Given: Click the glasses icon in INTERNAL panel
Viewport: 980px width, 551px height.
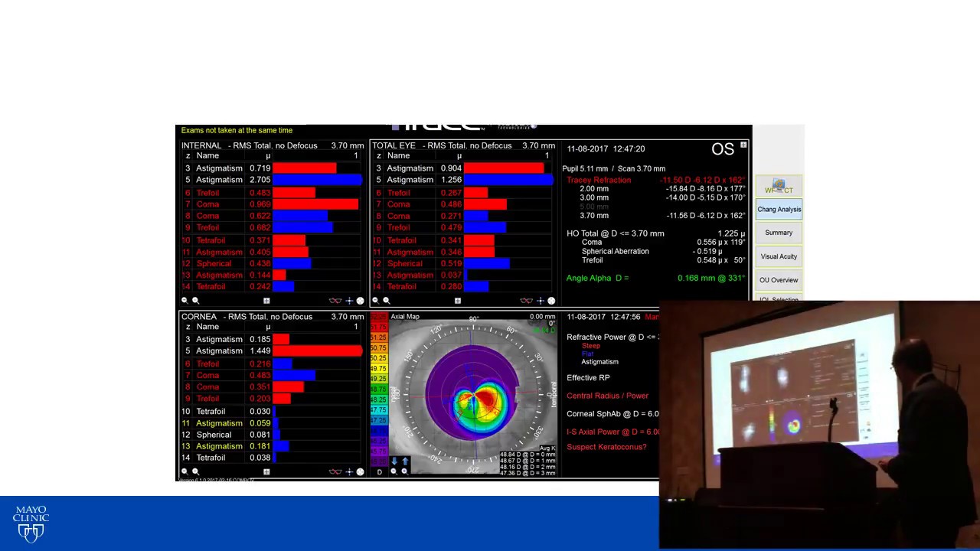Looking at the screenshot, I should (x=335, y=301).
